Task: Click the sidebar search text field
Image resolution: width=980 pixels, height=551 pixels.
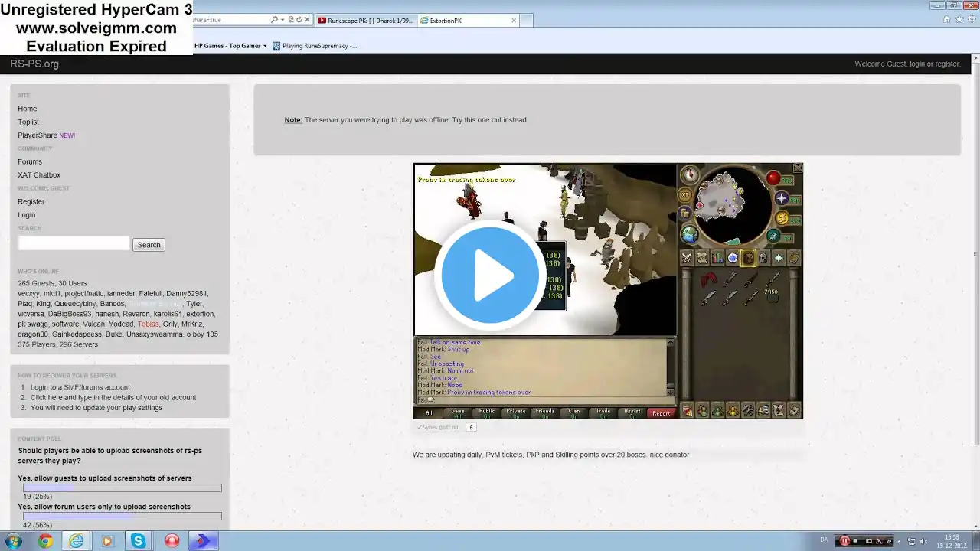Action: coord(73,244)
